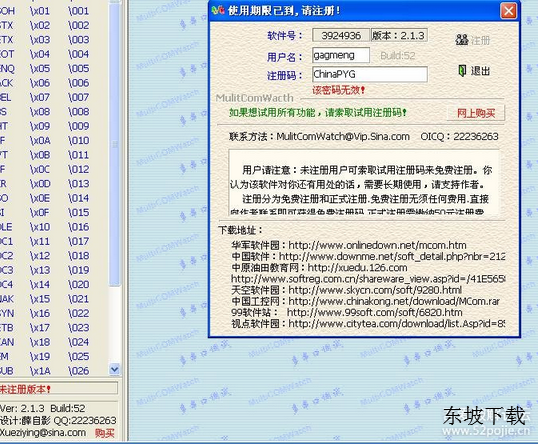Open the skycn.com download link
538x445 pixels.
(375, 290)
